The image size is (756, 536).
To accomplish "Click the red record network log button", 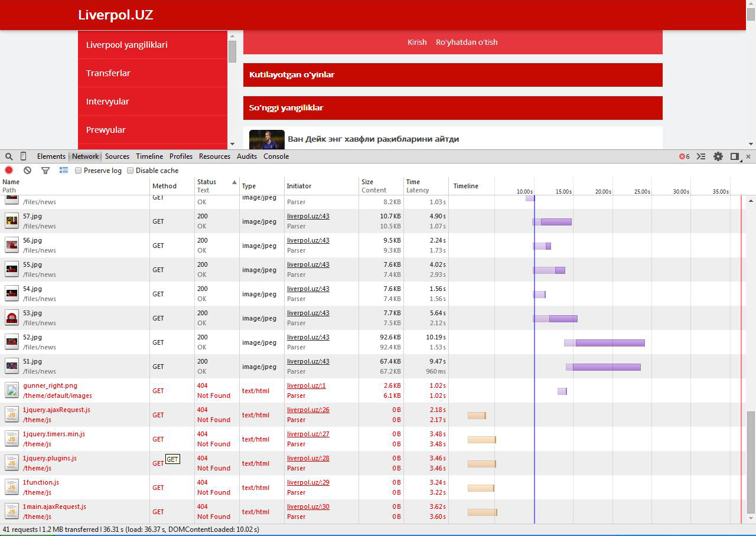I will click(9, 171).
